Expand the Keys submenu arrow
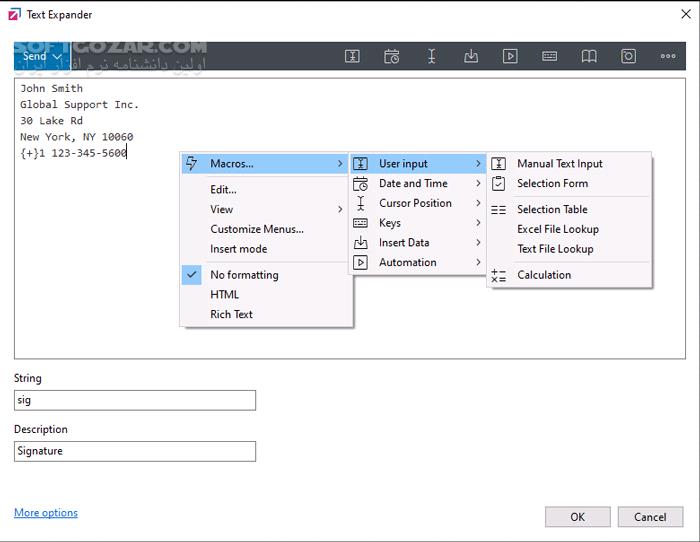This screenshot has width=700, height=542. [x=478, y=223]
